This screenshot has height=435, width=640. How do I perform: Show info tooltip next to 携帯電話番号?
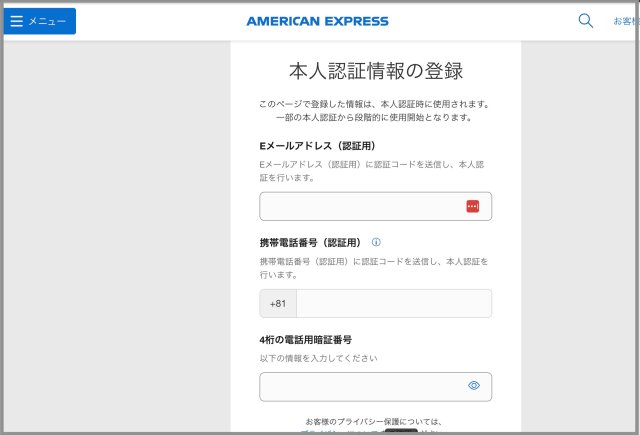pos(376,242)
